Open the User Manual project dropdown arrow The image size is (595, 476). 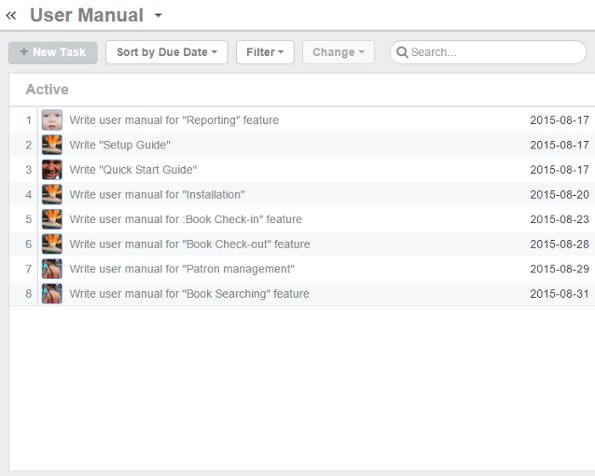click(x=158, y=16)
